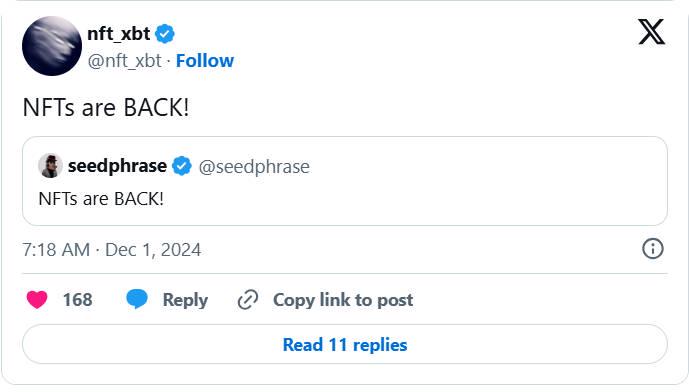This screenshot has width=689, height=392.
Task: Click Copy link to post text
Action: point(343,300)
